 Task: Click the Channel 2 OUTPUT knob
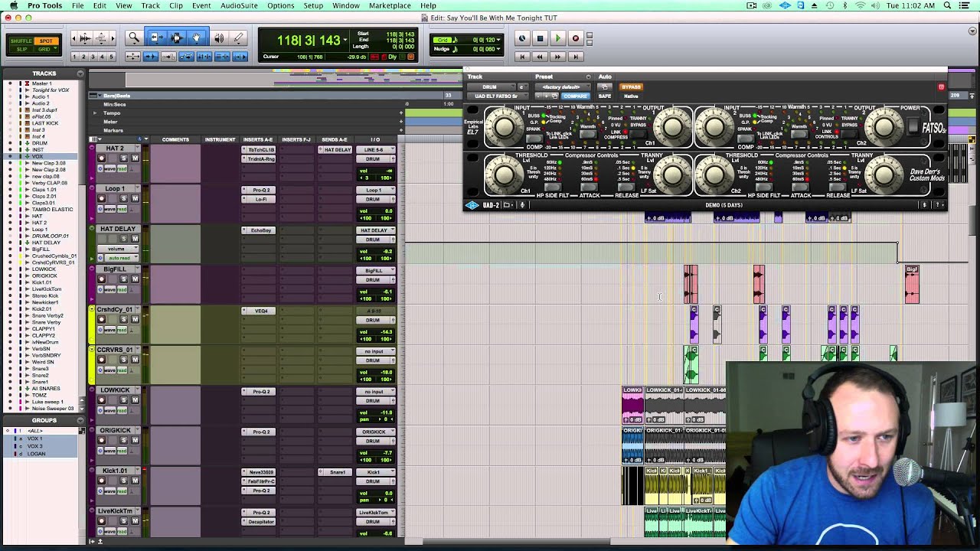click(884, 127)
